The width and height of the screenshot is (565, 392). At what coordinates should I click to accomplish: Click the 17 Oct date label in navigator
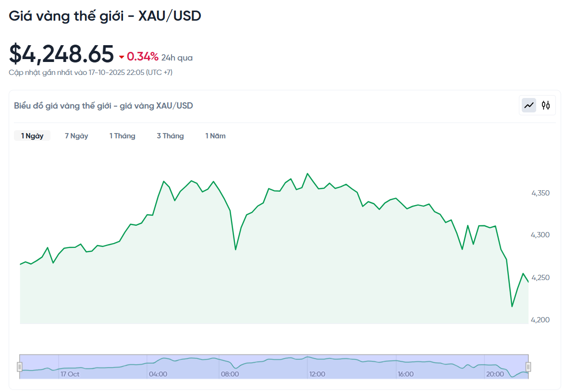point(70,374)
